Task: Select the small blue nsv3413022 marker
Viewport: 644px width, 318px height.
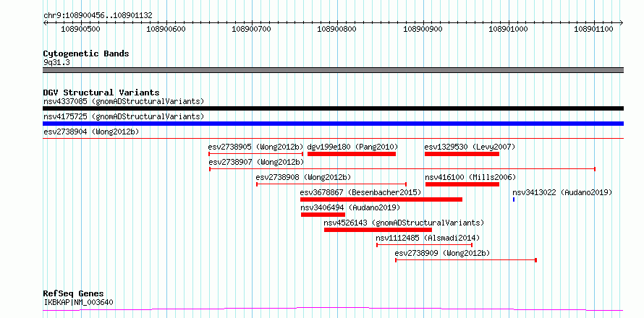Action: pyautogui.click(x=514, y=199)
